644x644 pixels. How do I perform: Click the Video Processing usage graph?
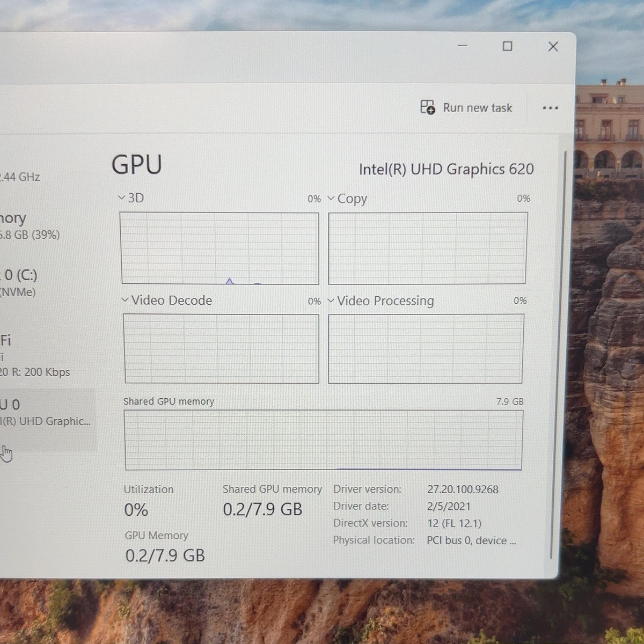point(426,348)
